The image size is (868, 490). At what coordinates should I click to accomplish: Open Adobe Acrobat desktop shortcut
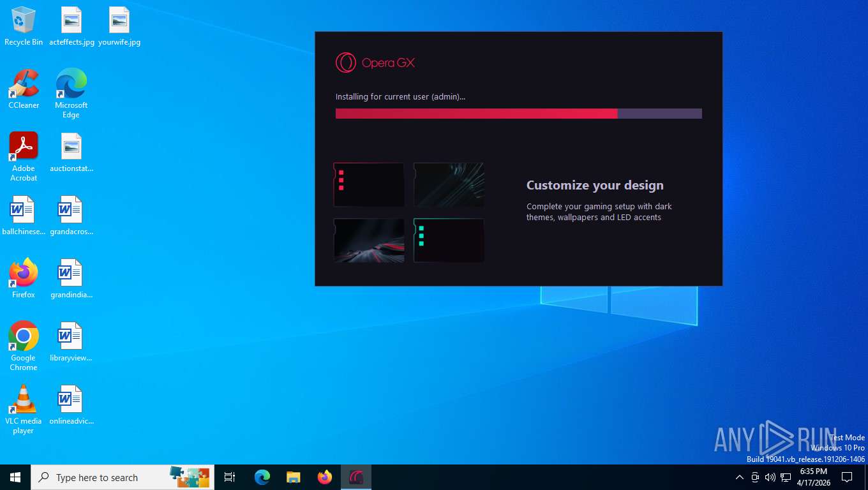coord(24,157)
